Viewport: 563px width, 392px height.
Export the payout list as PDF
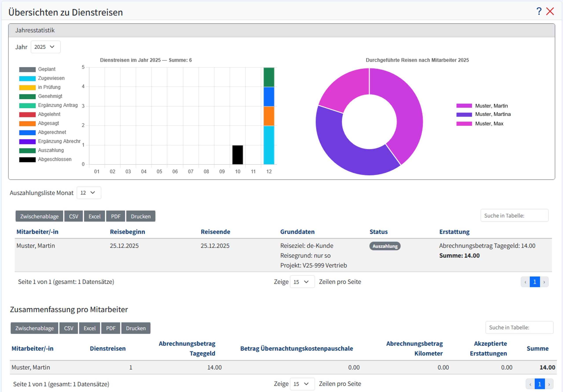coord(115,216)
